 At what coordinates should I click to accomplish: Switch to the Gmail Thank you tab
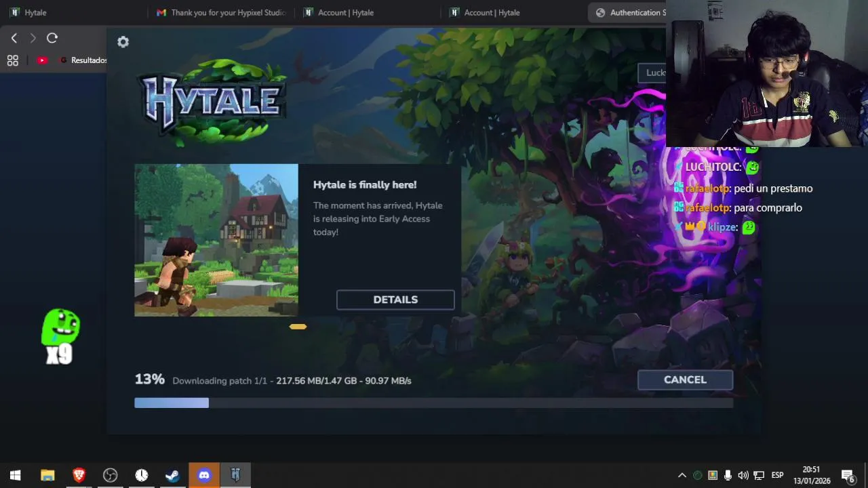tap(221, 12)
